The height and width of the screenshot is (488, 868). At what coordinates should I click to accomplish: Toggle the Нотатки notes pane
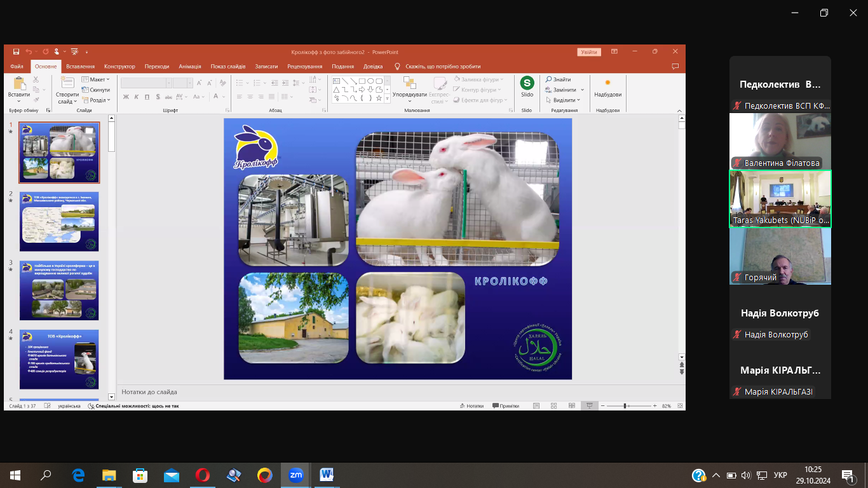[471, 405]
